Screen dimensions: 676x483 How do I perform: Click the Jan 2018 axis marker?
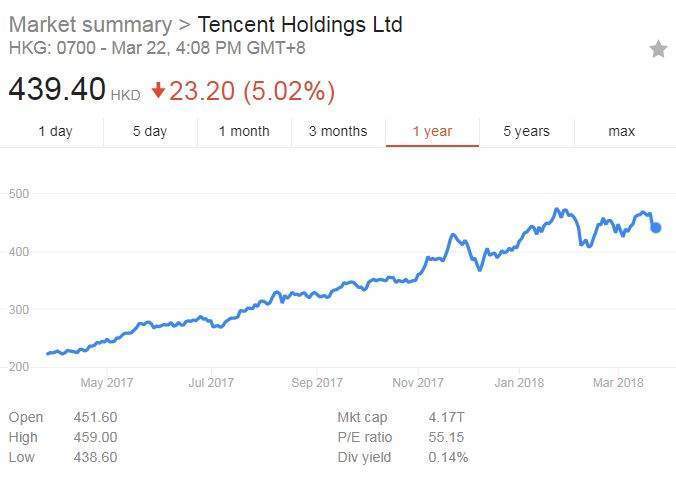coord(519,383)
